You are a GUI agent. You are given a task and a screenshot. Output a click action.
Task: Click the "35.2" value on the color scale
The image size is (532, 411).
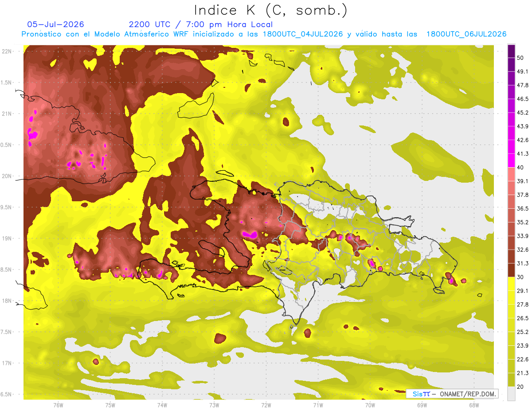click(523, 222)
